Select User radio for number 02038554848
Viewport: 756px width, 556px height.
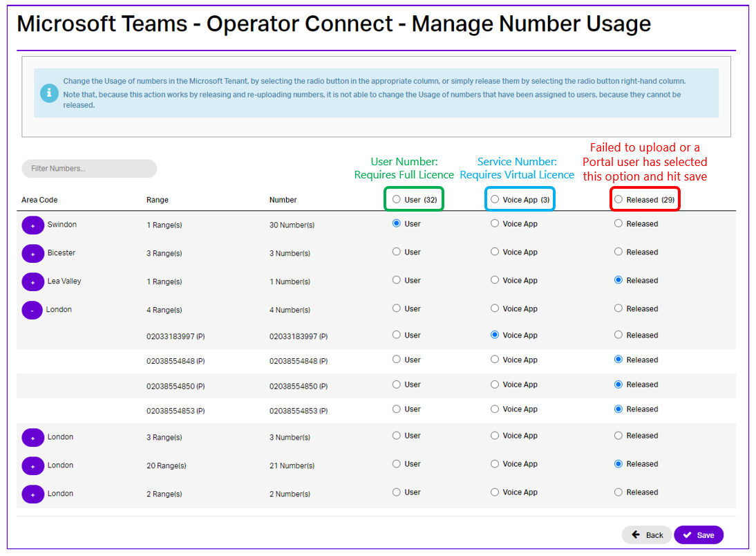(397, 360)
